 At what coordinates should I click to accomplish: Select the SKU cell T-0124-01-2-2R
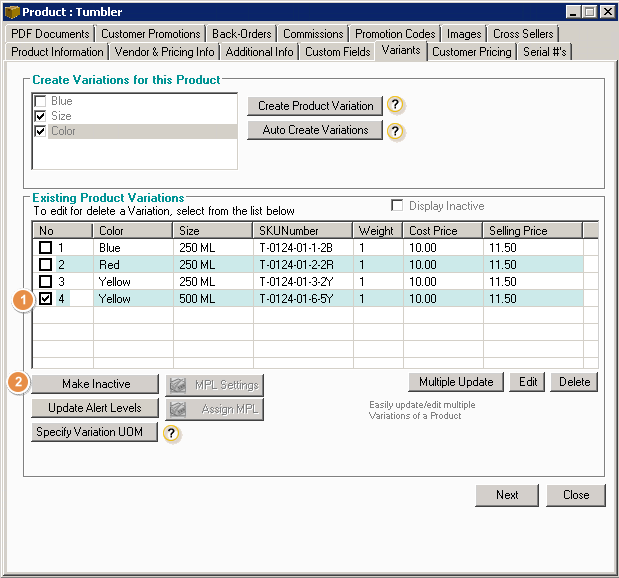click(x=297, y=265)
